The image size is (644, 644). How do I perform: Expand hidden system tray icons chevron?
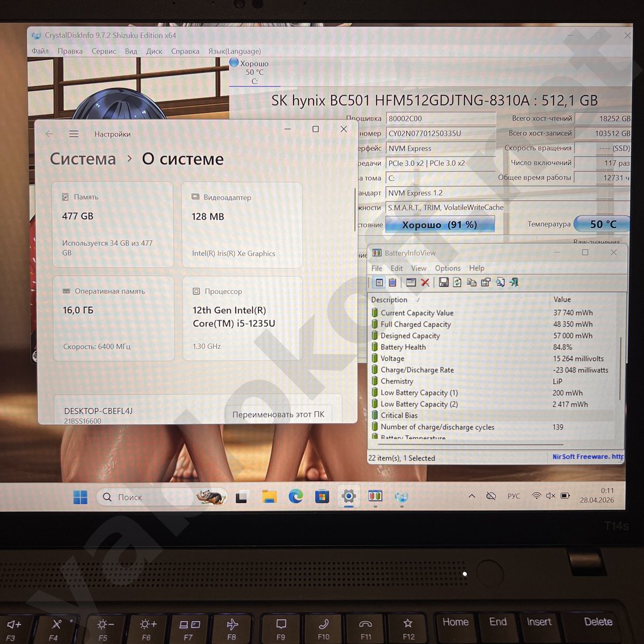click(x=472, y=496)
